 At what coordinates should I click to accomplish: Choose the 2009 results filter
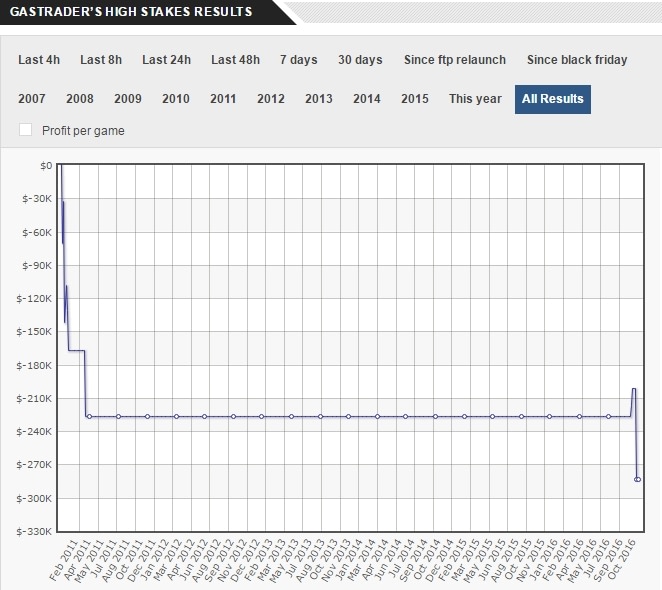click(128, 99)
